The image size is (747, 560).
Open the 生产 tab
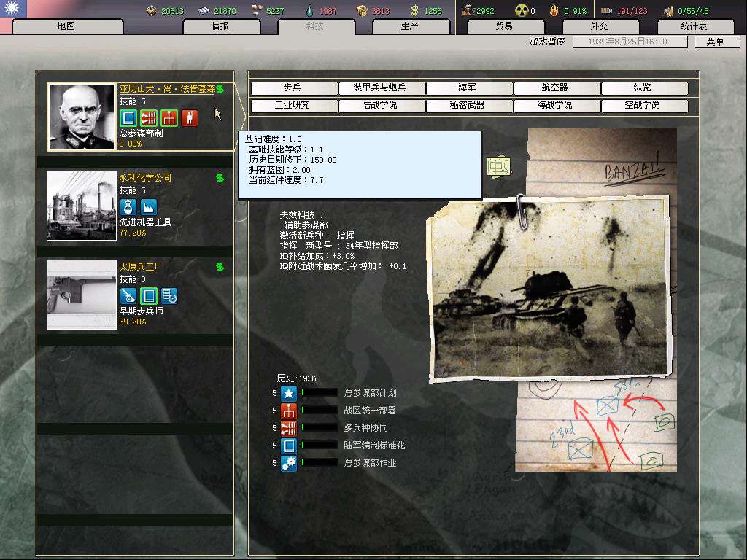point(409,26)
